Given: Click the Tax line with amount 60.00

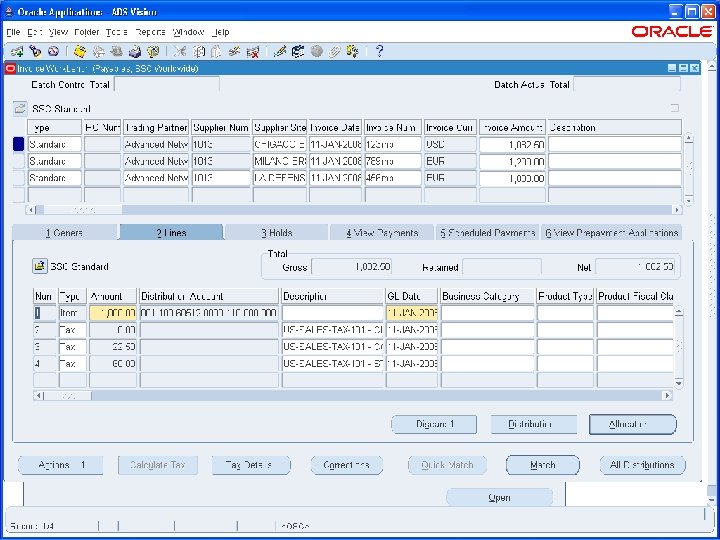Looking at the screenshot, I should point(113,364).
